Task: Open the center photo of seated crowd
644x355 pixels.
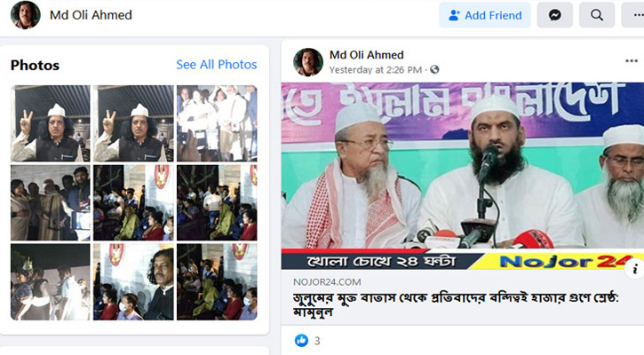Action: point(133,202)
